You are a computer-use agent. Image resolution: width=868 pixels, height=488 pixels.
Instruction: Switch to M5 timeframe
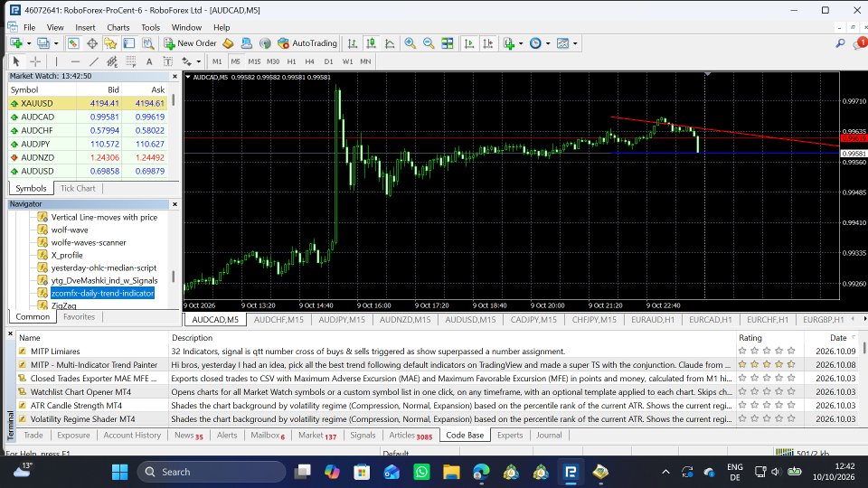coord(236,61)
